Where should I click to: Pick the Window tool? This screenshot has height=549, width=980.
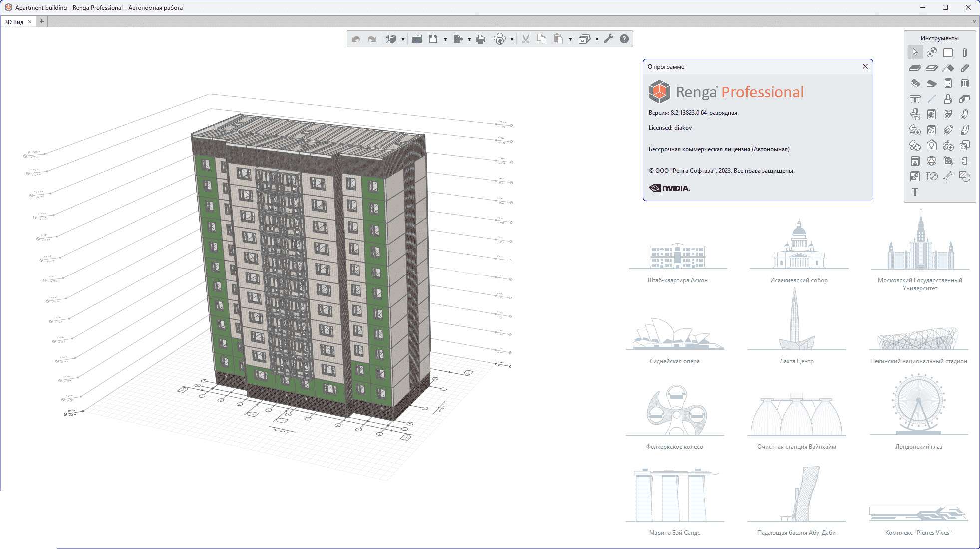964,83
